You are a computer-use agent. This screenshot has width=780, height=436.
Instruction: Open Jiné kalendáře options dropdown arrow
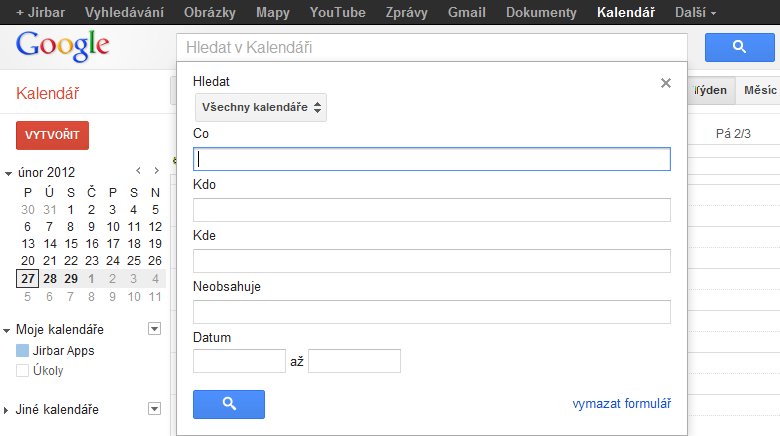(154, 408)
